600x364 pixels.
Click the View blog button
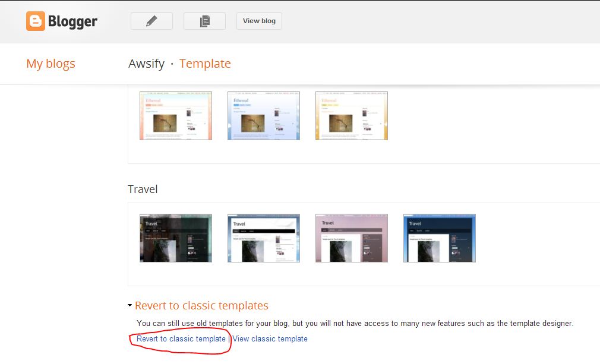coord(258,21)
